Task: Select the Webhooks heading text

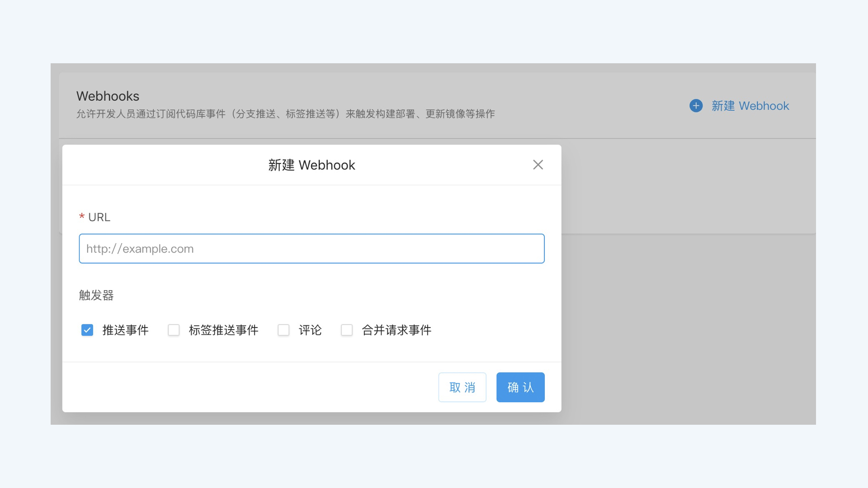Action: point(108,96)
